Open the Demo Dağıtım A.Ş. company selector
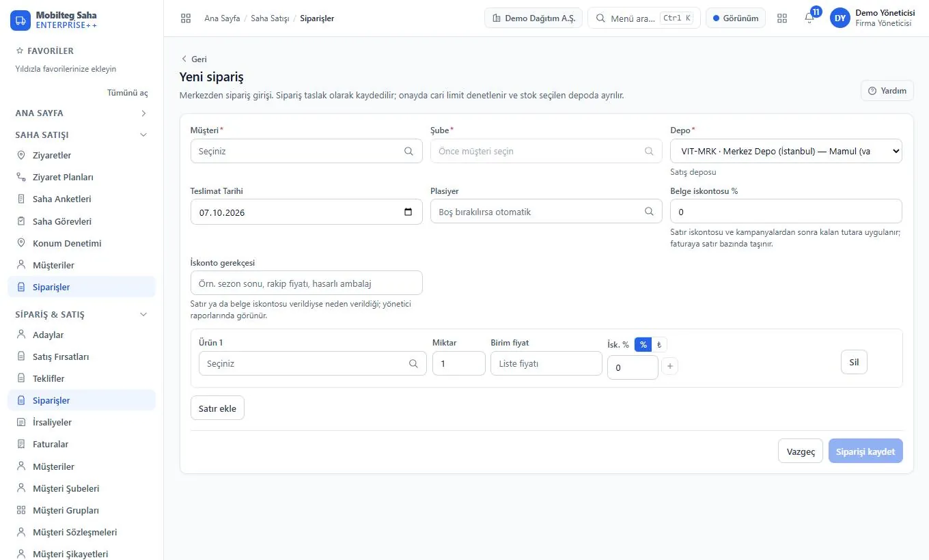The image size is (929, 560). pos(533,18)
